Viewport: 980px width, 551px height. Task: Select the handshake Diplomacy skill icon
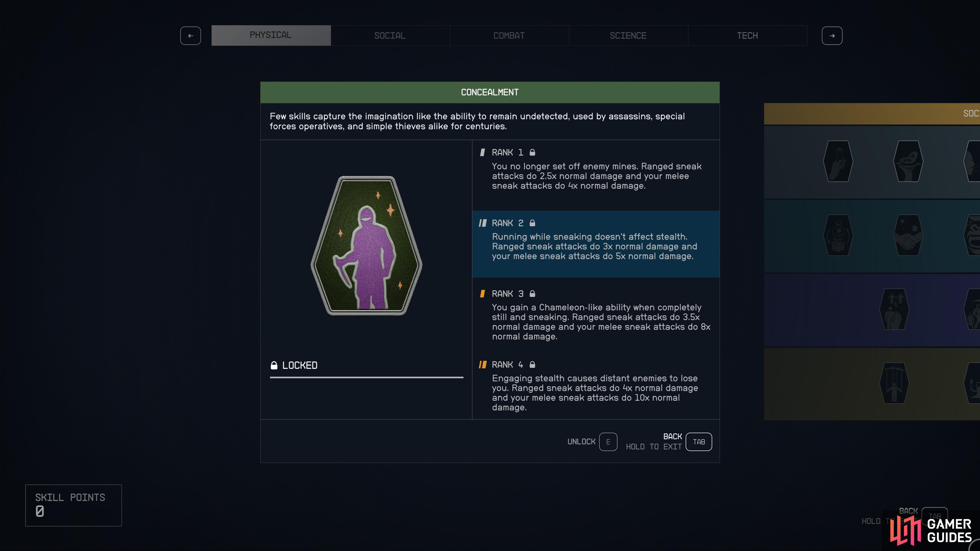tap(908, 235)
